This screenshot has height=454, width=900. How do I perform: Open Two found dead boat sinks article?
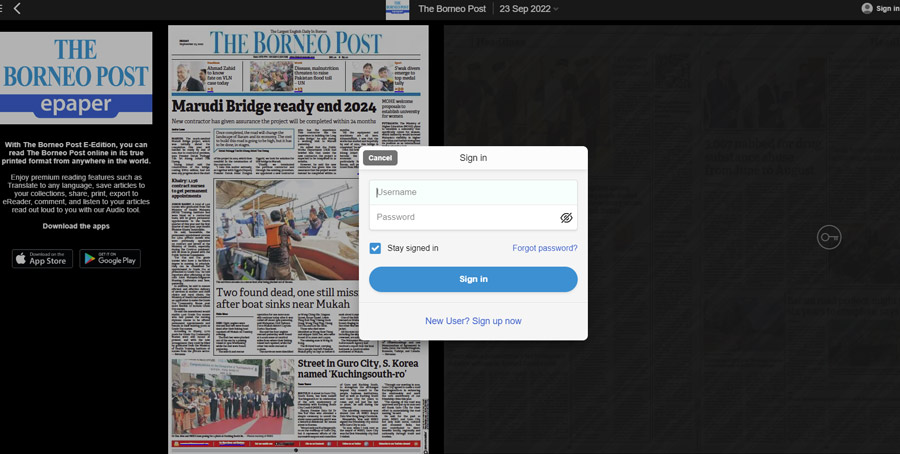[287, 298]
